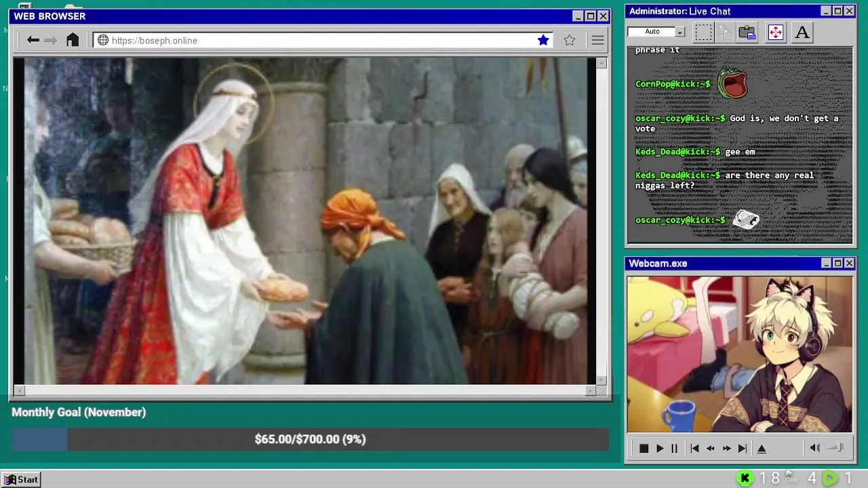
Task: Click the globe icon in address bar
Action: 103,40
